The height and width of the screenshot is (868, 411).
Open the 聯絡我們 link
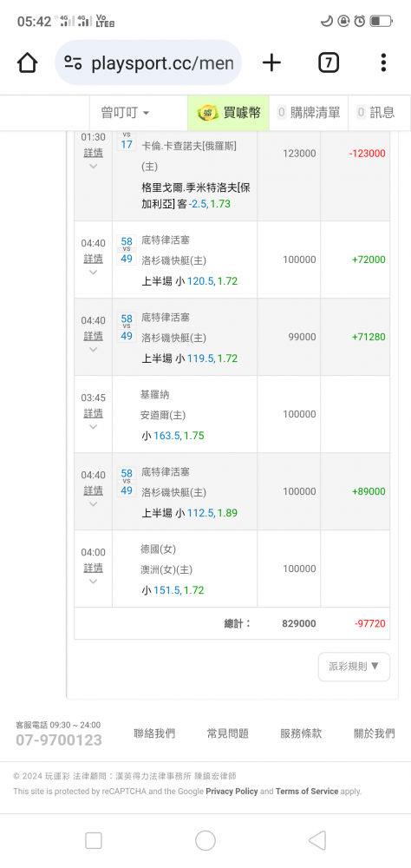tap(154, 733)
